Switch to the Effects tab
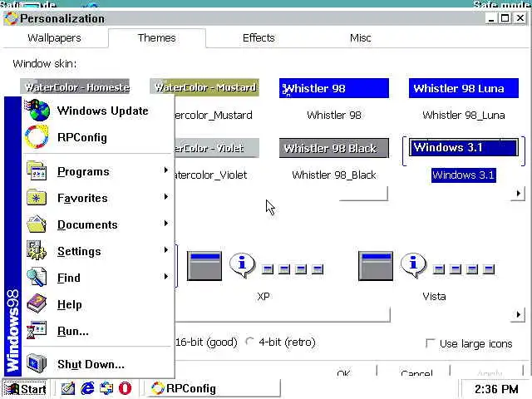Viewport: 532px width, 399px height. click(x=259, y=37)
